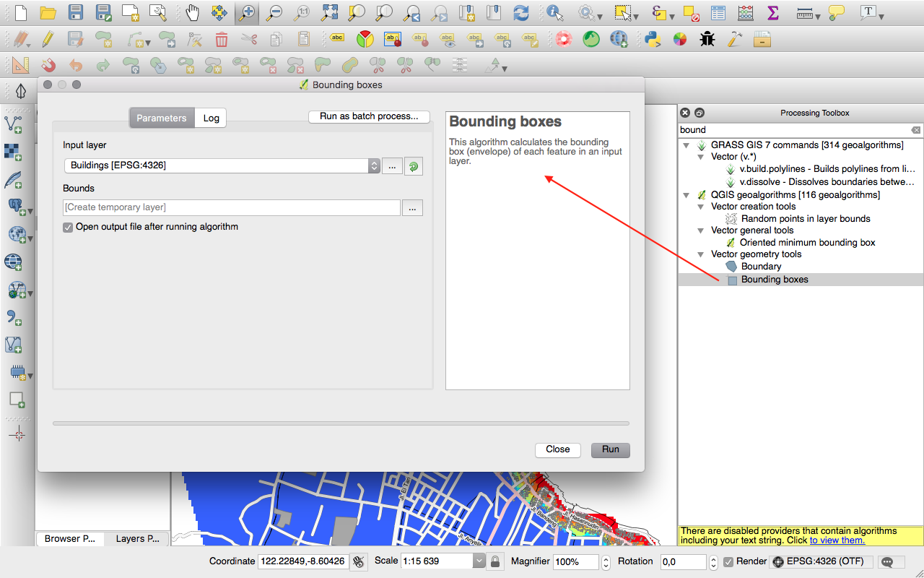
Task: Click the Magnifier stepper arrows
Action: point(605,561)
